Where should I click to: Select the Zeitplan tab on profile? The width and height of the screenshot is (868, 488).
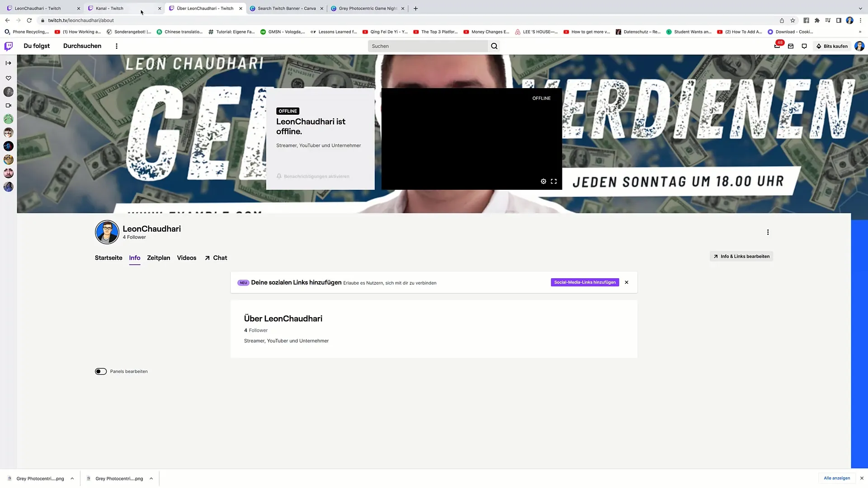click(x=158, y=258)
